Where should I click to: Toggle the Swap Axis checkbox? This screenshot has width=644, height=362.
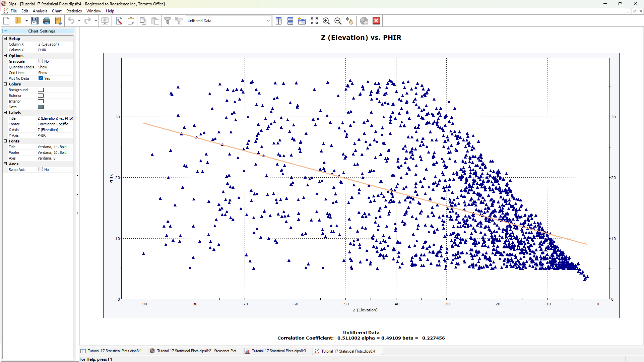(41, 169)
